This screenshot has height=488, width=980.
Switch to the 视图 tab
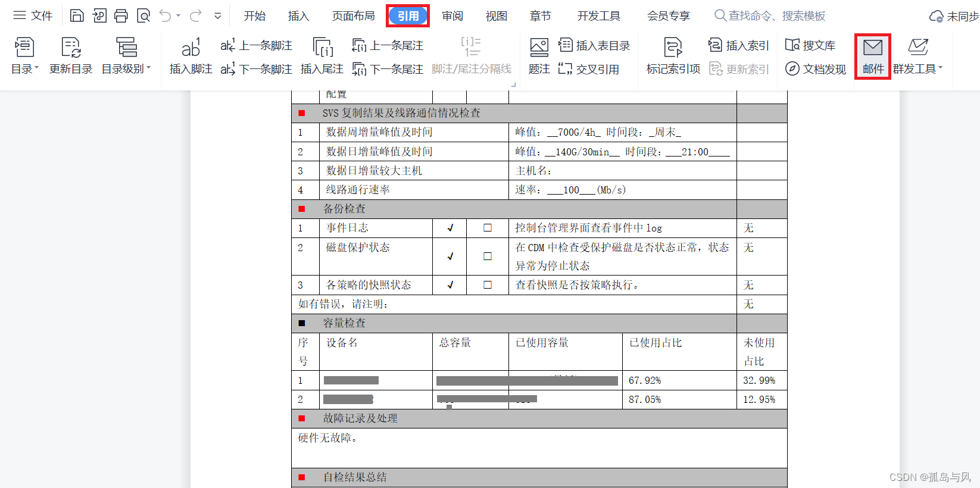[497, 16]
